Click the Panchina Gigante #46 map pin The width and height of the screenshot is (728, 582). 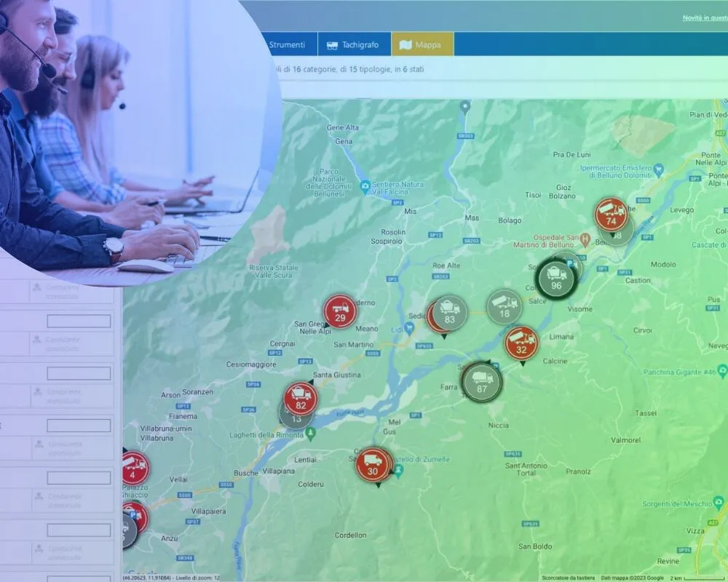[721, 372]
